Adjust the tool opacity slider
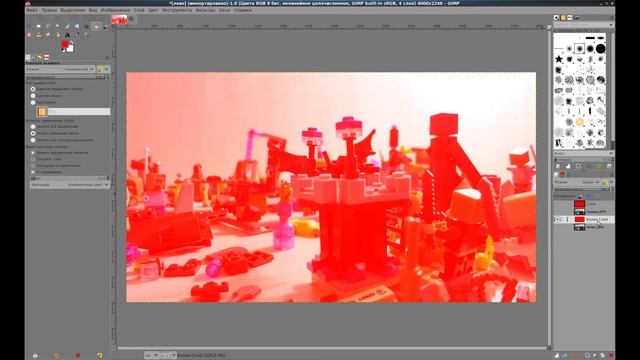 [x=67, y=77]
